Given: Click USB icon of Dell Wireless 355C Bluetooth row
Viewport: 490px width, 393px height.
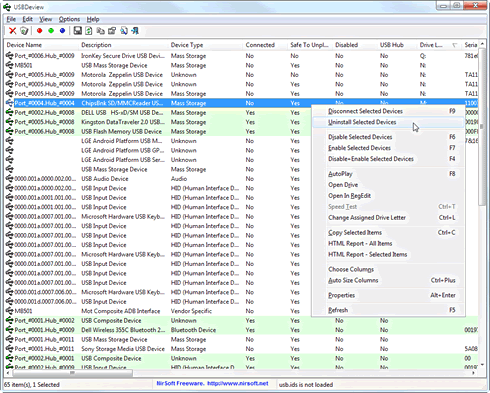Looking at the screenshot, I should tap(10, 330).
